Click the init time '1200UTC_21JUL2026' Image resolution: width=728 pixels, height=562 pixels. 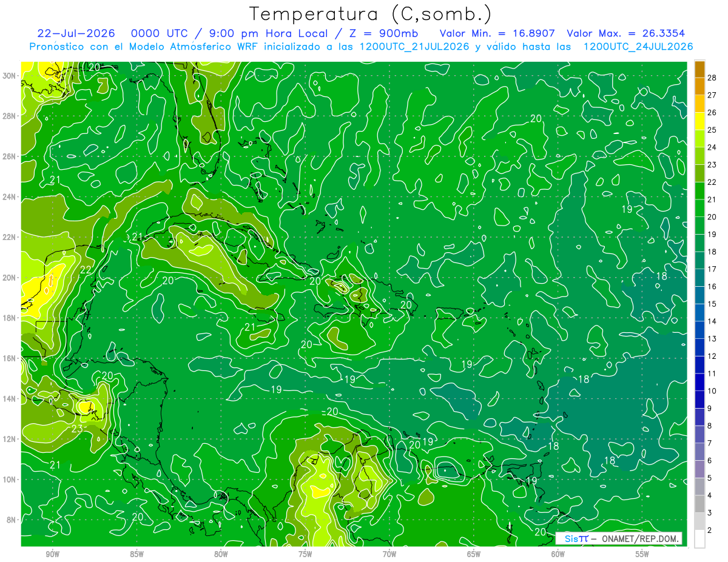coord(414,47)
